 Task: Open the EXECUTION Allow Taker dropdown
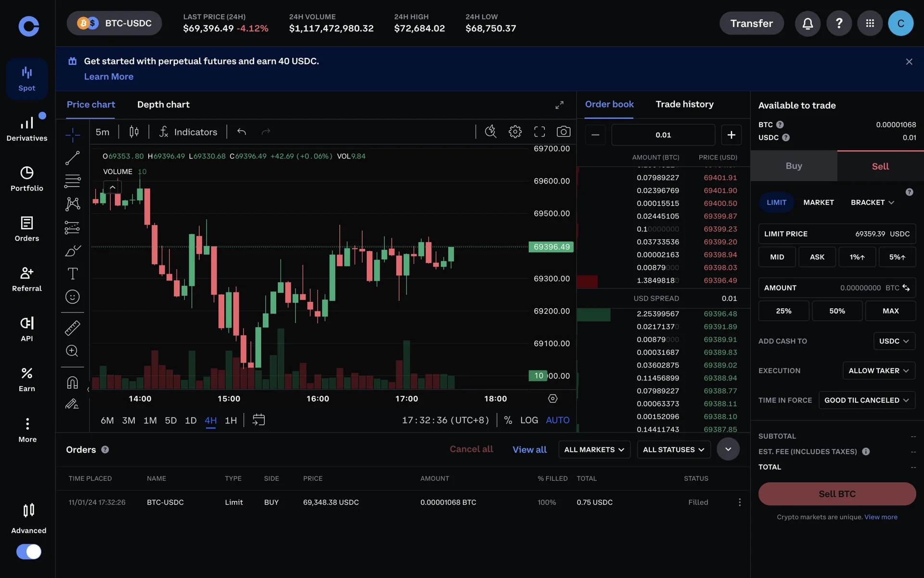(878, 370)
